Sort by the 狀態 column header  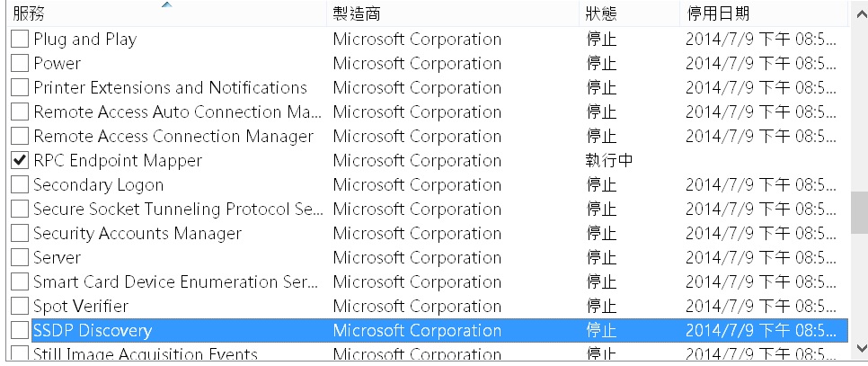point(601,14)
